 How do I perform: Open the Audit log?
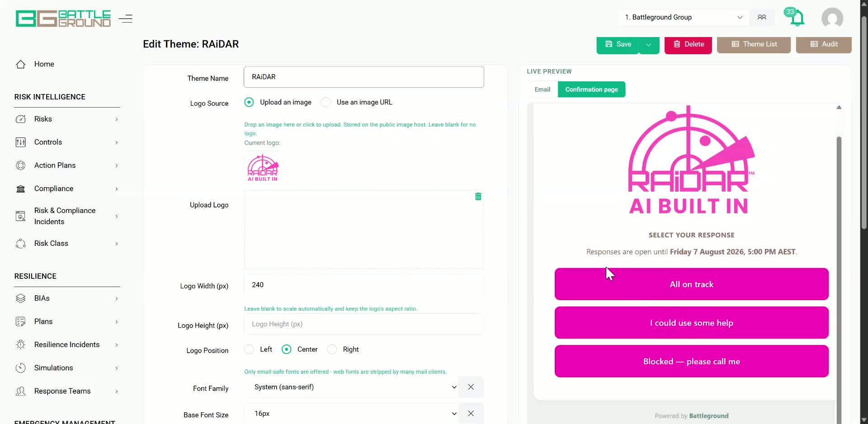[824, 44]
